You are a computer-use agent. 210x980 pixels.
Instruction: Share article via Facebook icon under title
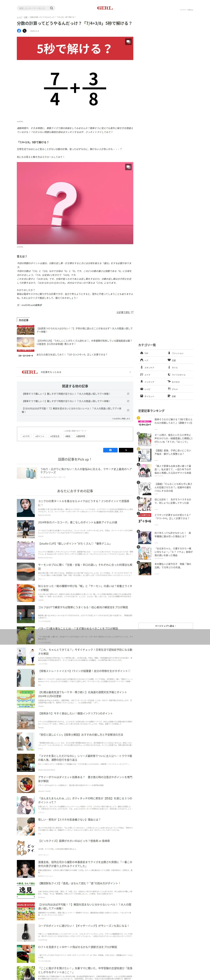[x=19, y=31]
